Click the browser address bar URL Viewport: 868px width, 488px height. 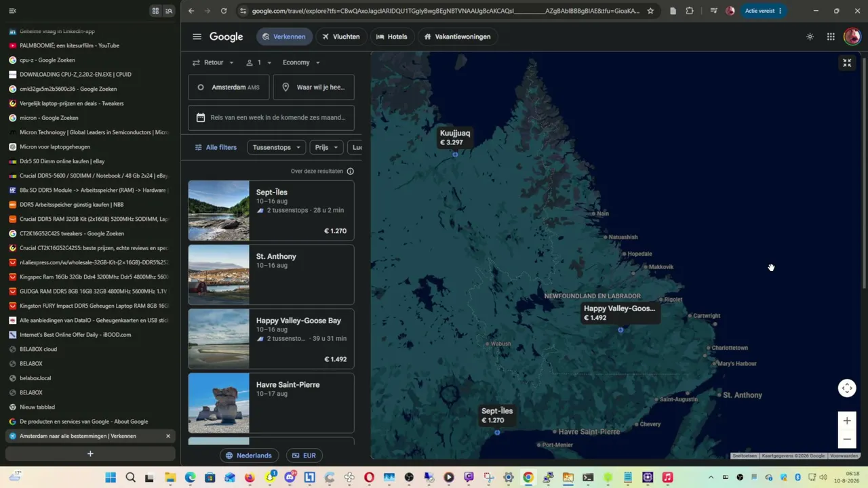click(x=446, y=11)
